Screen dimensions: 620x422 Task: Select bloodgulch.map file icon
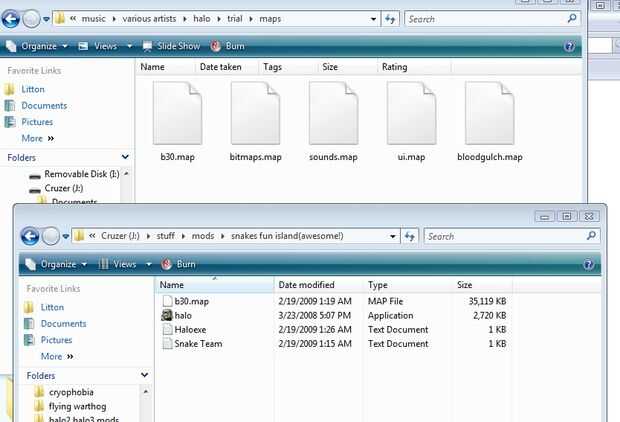(x=490, y=114)
